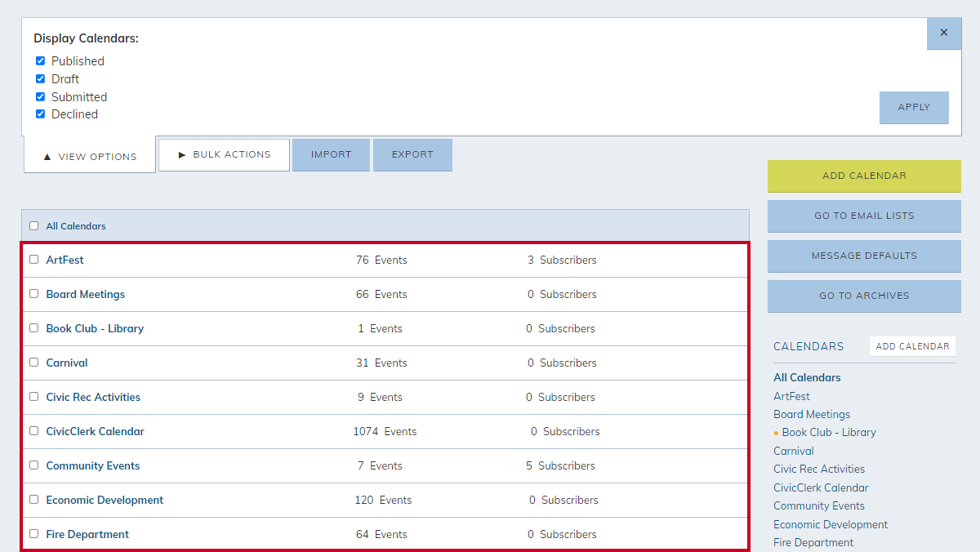Open CivicClerk Calendar in the list
Image resolution: width=980 pixels, height=552 pixels.
click(x=95, y=431)
